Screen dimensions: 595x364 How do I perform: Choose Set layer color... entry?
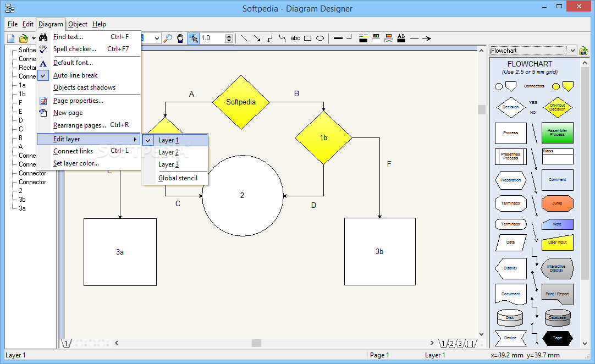point(89,163)
